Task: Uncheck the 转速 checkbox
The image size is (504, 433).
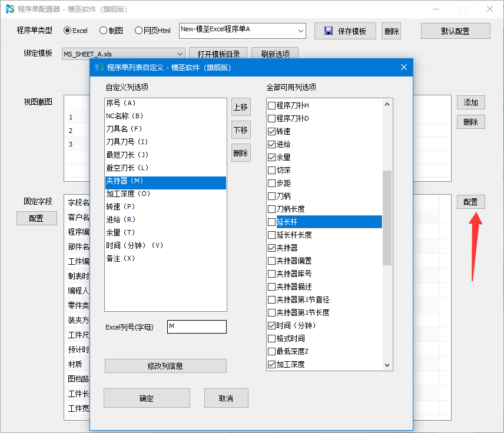Action: point(271,131)
